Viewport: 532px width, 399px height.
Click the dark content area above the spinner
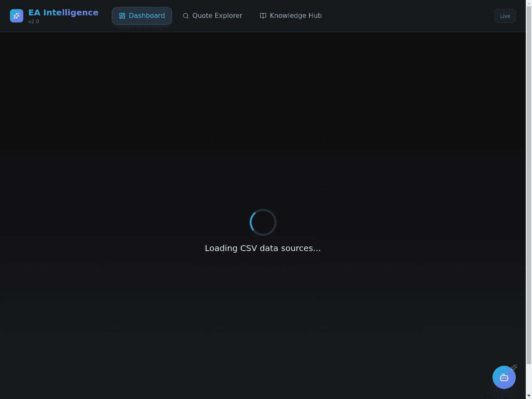point(263,121)
